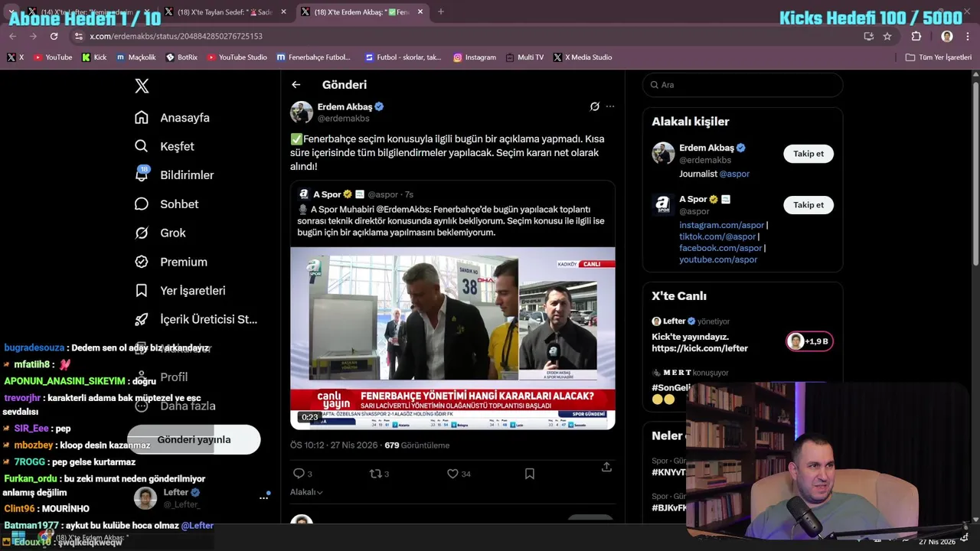Open the instagram.com/aspor link
Image resolution: width=980 pixels, height=551 pixels.
(721, 225)
